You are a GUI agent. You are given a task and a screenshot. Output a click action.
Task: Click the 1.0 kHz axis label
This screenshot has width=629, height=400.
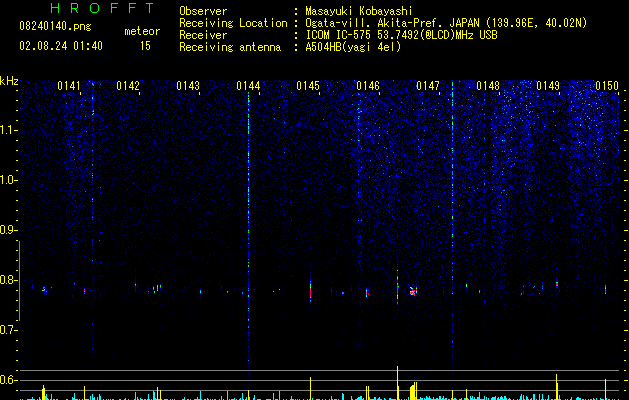[8, 180]
